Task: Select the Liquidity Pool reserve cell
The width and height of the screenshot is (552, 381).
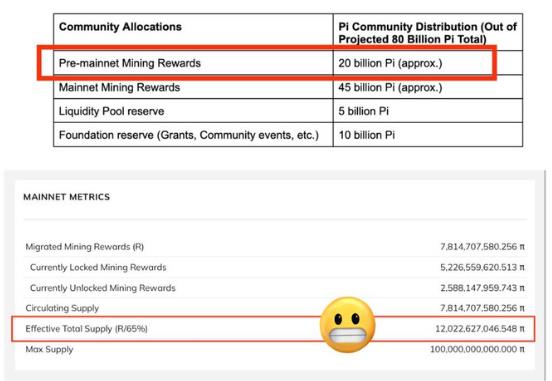Action: pos(193,111)
